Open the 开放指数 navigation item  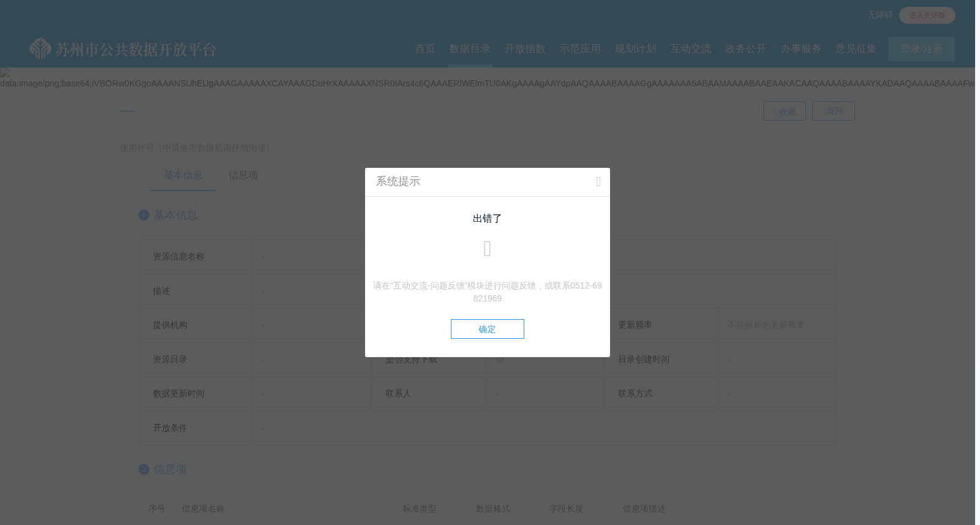point(525,49)
